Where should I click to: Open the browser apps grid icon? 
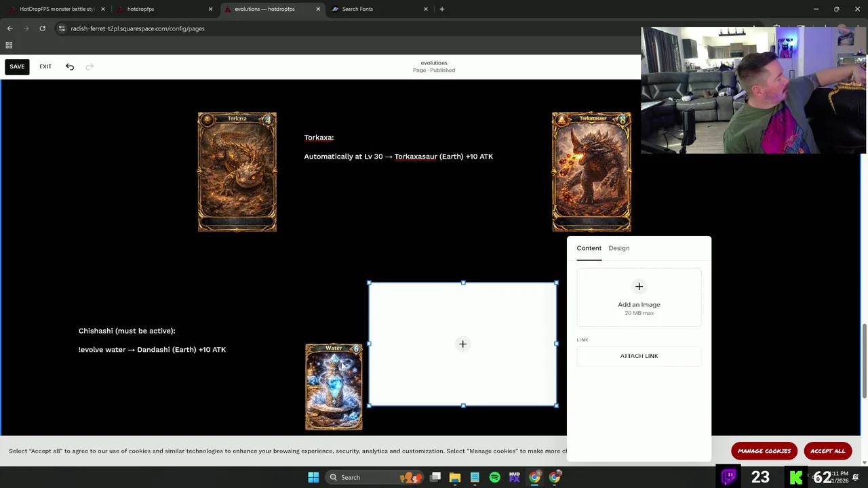9,45
